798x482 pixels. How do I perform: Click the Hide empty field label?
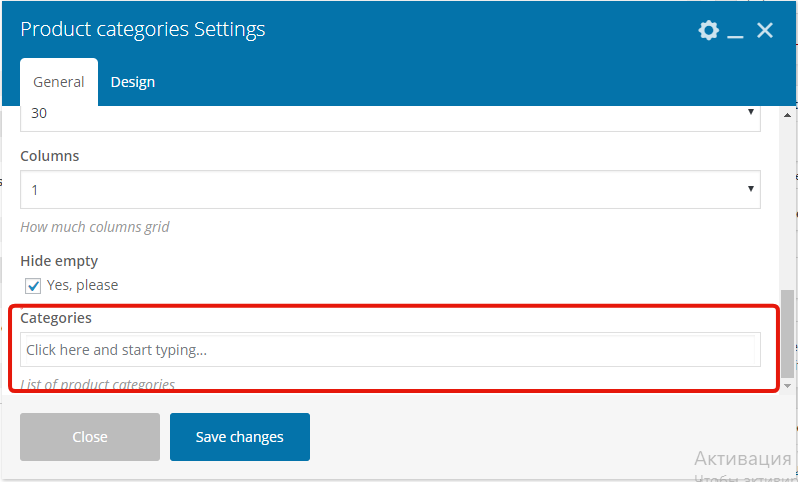tap(59, 261)
